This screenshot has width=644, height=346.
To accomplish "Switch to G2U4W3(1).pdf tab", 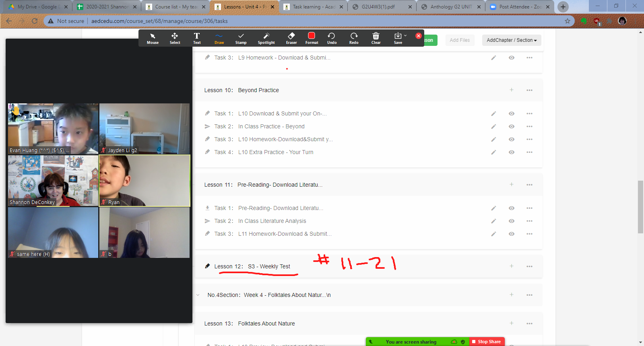I will [382, 7].
